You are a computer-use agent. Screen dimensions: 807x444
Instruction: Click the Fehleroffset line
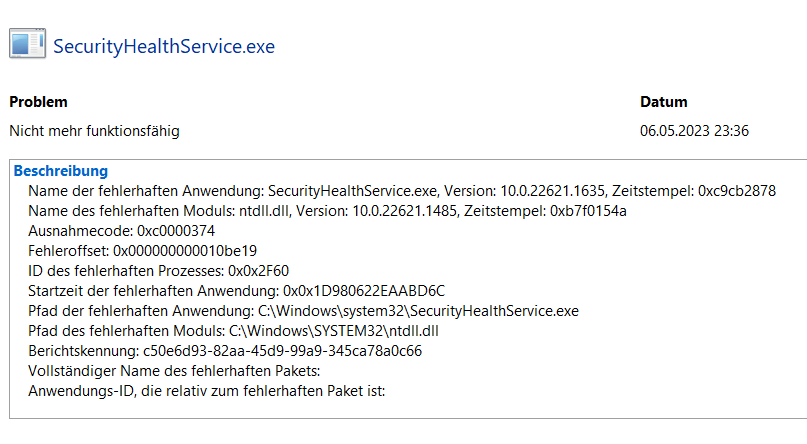click(x=142, y=250)
